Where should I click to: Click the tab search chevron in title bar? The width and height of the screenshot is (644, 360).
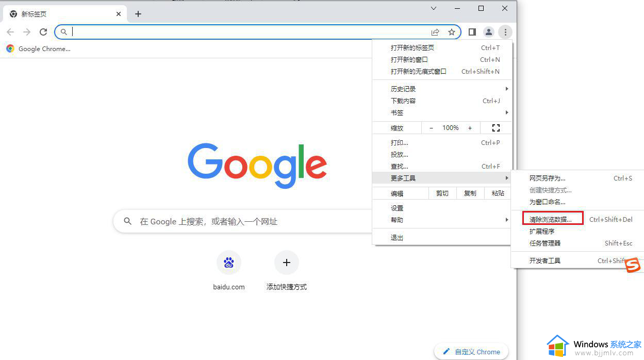[434, 8]
